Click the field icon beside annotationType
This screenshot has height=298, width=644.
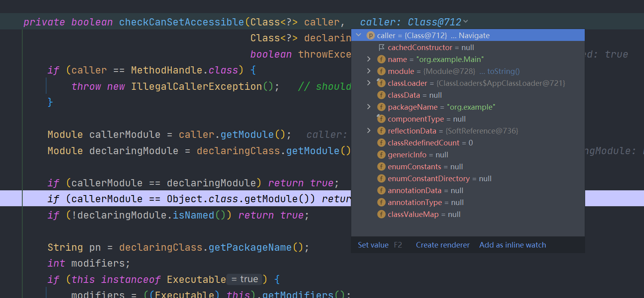point(381,202)
